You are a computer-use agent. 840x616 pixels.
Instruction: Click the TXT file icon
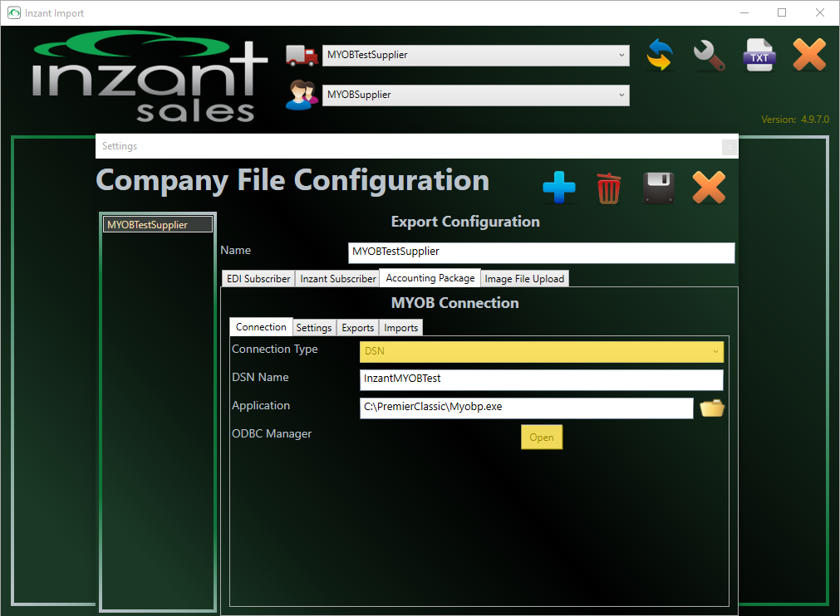click(759, 55)
